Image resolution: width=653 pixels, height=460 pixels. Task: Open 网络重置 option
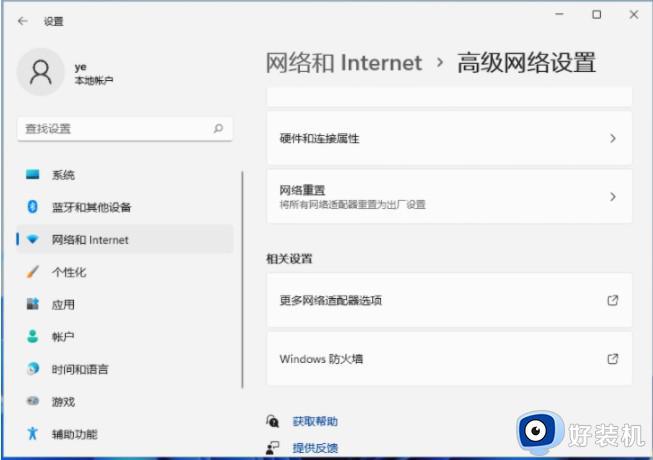pos(449,196)
